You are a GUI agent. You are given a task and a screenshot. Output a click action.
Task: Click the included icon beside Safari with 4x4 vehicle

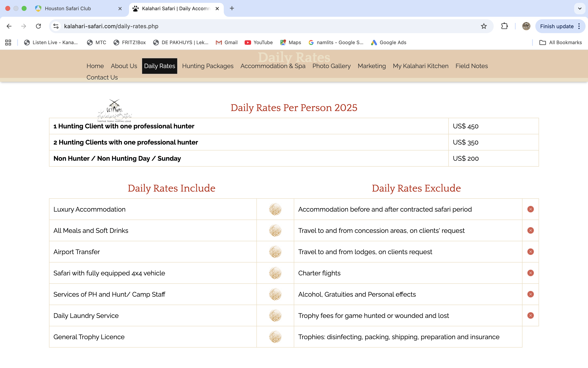(275, 273)
